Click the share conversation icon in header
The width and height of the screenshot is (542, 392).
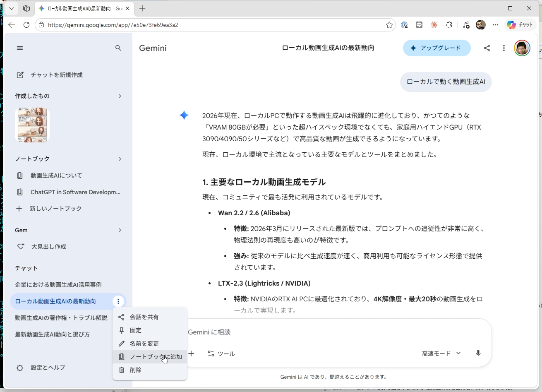click(x=487, y=48)
